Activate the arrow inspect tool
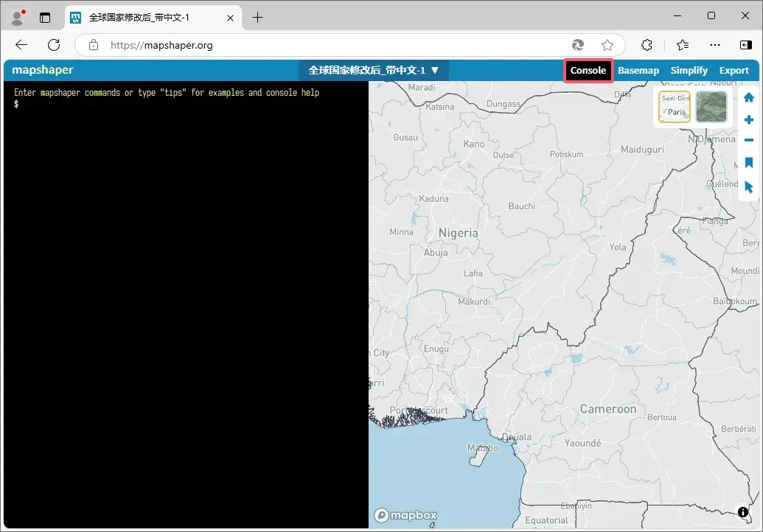763x532 pixels. (x=749, y=186)
